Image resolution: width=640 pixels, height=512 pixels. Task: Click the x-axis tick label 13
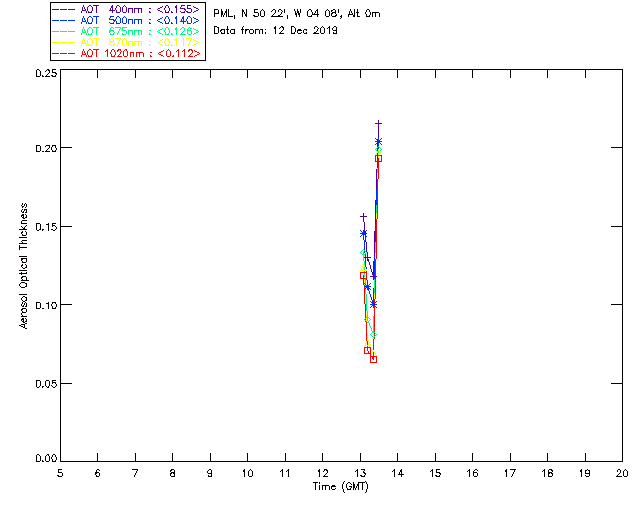(360, 473)
